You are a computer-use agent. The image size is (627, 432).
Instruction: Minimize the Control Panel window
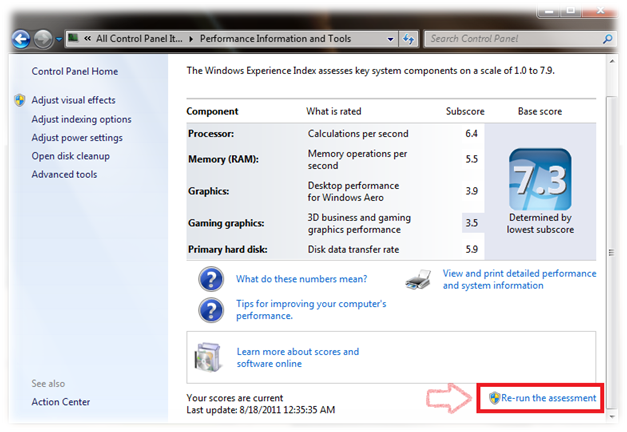[549, 11]
